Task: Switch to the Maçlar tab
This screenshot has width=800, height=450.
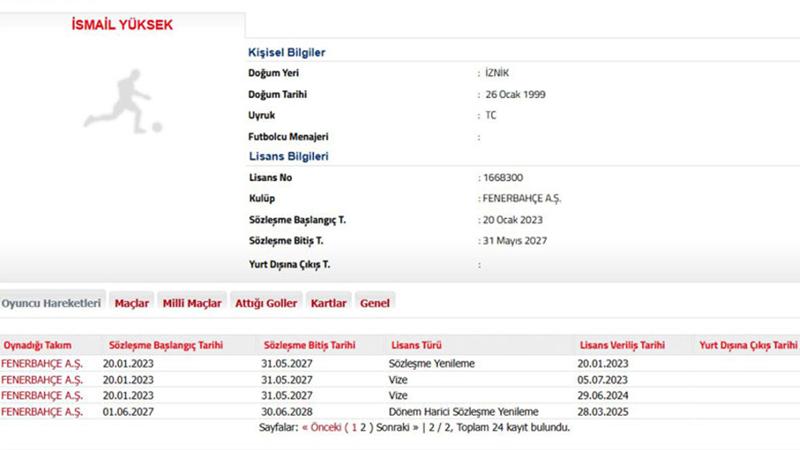Action: 131,302
